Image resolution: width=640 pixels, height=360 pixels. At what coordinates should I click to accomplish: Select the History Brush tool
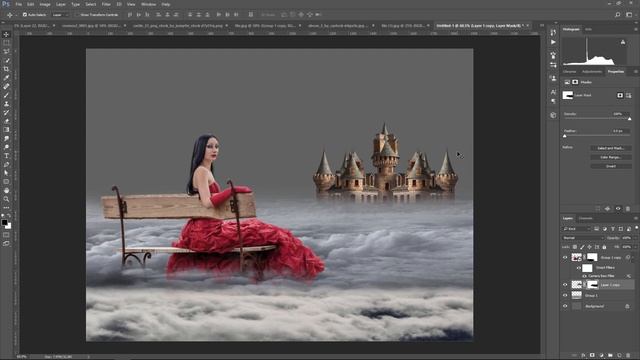click(6, 112)
